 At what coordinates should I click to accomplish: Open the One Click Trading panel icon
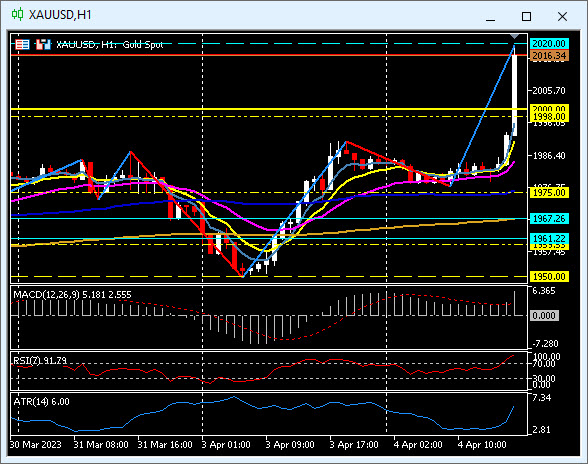point(22,45)
